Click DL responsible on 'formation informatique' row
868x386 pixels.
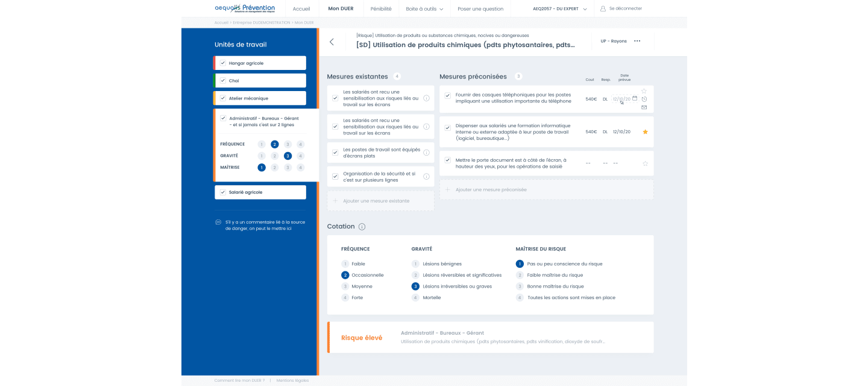[x=605, y=131]
